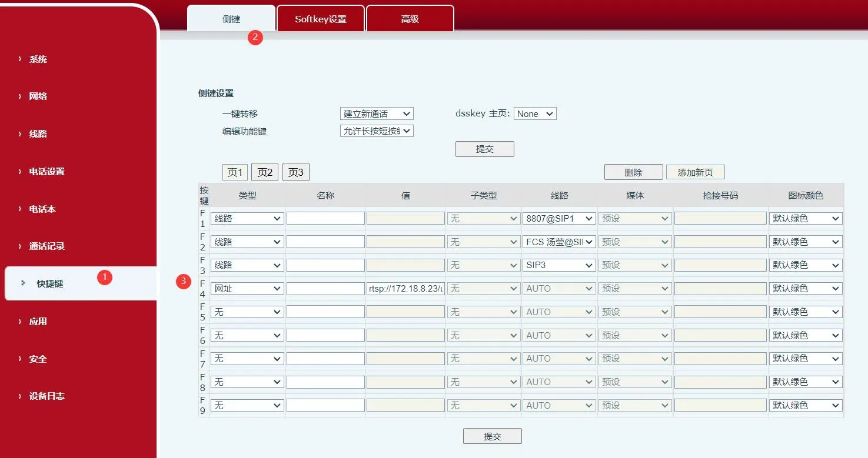Click 添加新页 to add a page
Viewport: 868px width, 458px height.
click(695, 172)
